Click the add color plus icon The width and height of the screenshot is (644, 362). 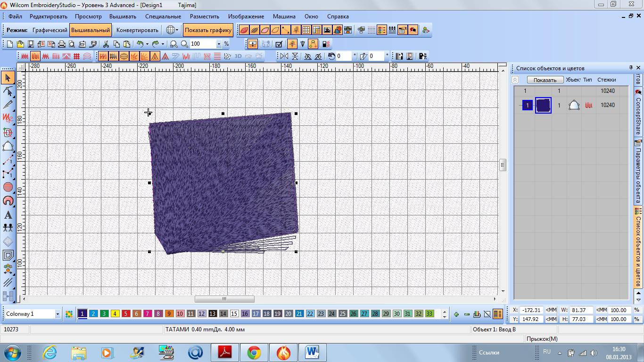click(456, 314)
